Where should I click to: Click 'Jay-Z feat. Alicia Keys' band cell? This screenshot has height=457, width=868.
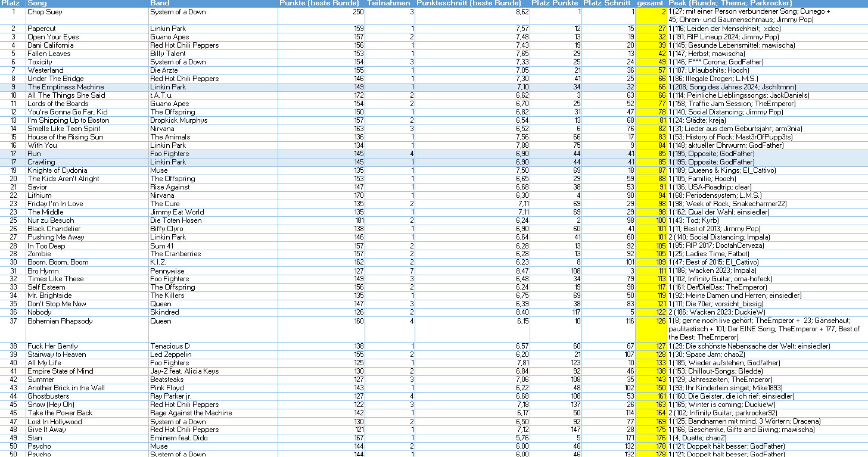pyautogui.click(x=213, y=371)
